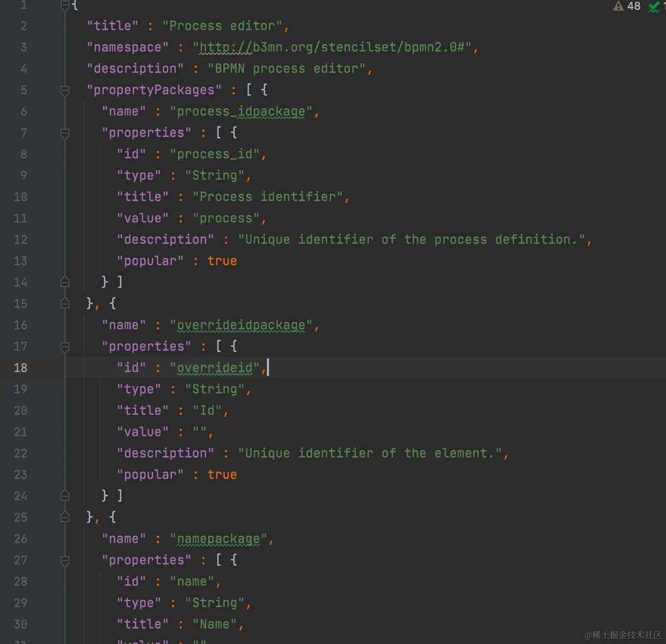Collapse the properties fold marker on line 27
666x644 pixels.
(65, 560)
